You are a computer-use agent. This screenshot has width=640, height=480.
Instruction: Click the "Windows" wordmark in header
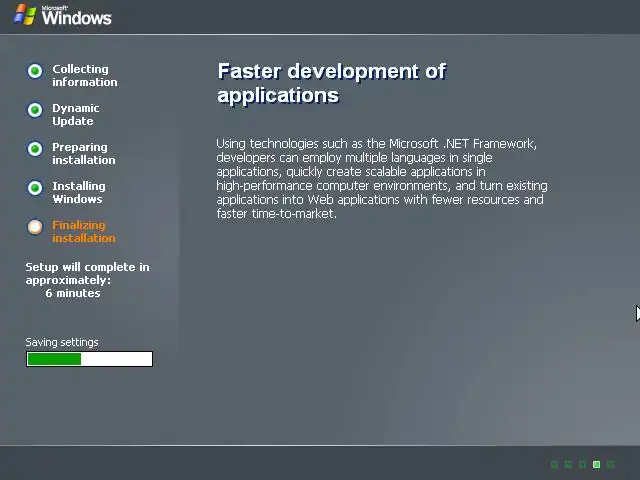pyautogui.click(x=76, y=18)
